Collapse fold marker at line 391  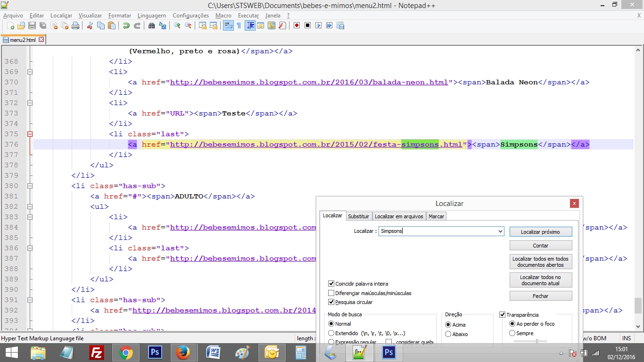pos(30,300)
